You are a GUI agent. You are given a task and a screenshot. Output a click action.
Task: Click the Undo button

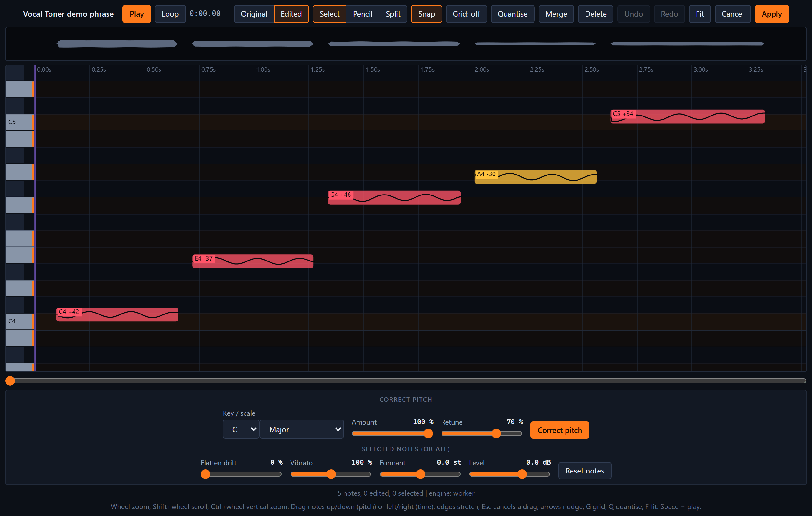[634, 14]
